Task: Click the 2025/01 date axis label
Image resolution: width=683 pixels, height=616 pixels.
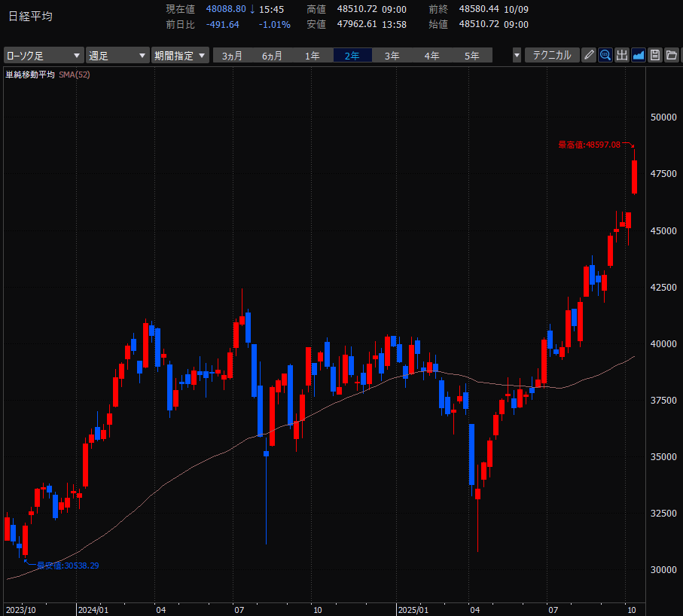Action: click(x=413, y=610)
